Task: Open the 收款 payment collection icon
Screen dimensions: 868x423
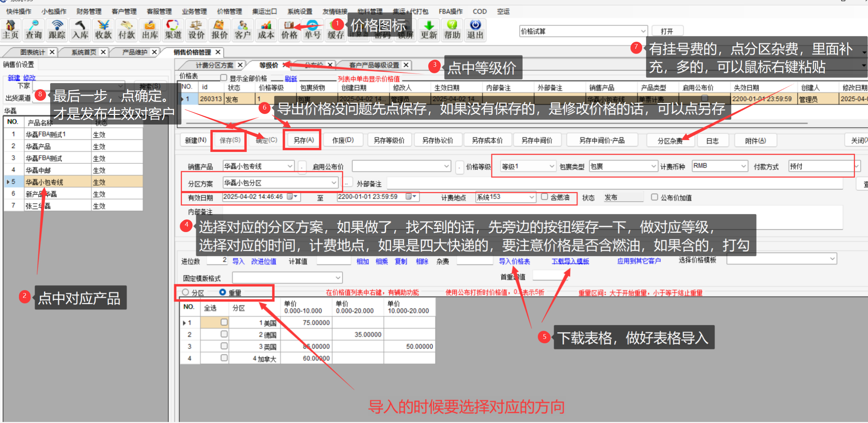Action: (x=103, y=30)
